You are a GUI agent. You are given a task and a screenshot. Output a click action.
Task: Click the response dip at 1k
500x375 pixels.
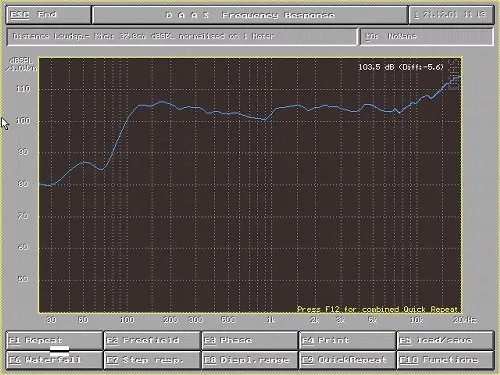[263, 119]
